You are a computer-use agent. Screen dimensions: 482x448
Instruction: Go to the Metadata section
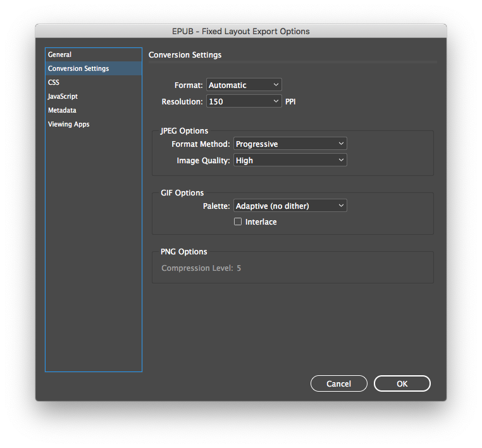point(62,111)
